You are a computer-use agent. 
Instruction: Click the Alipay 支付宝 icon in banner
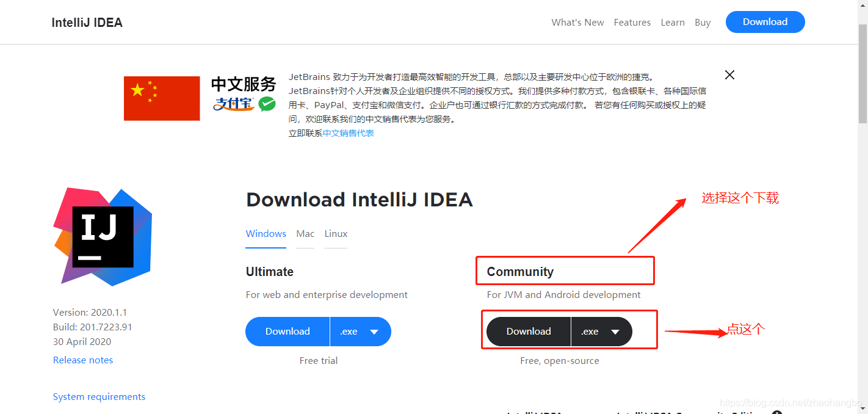point(233,104)
